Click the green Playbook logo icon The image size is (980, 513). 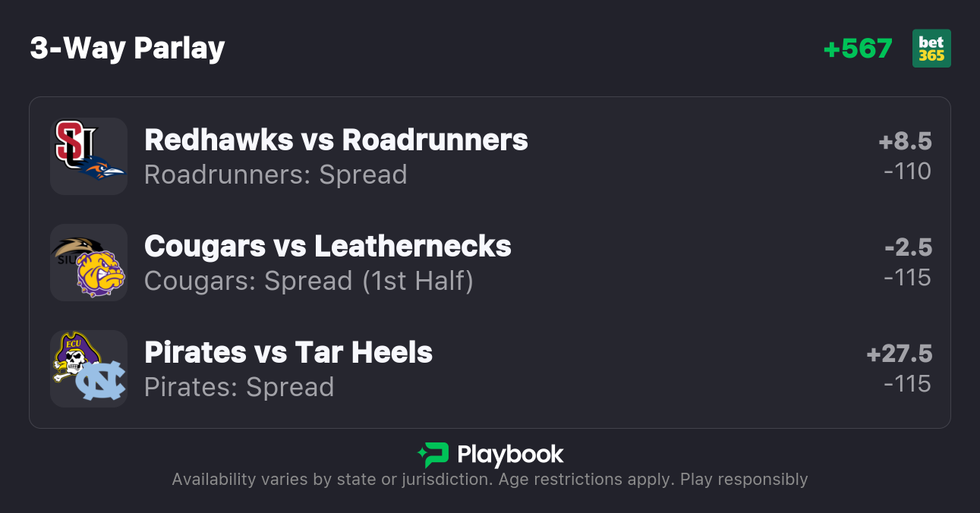coord(433,455)
